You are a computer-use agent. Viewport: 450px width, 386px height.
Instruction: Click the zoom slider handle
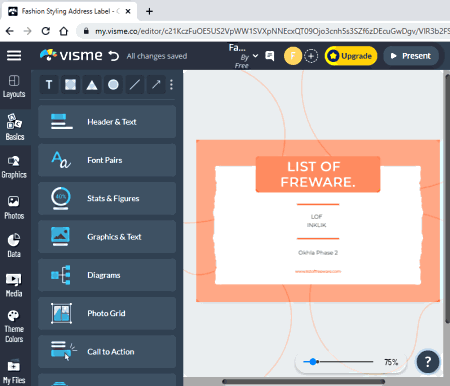313,362
